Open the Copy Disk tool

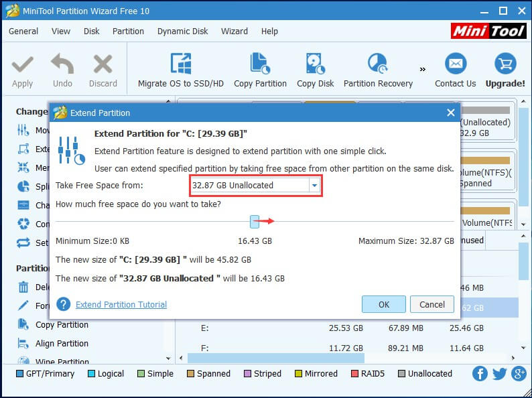pos(315,64)
